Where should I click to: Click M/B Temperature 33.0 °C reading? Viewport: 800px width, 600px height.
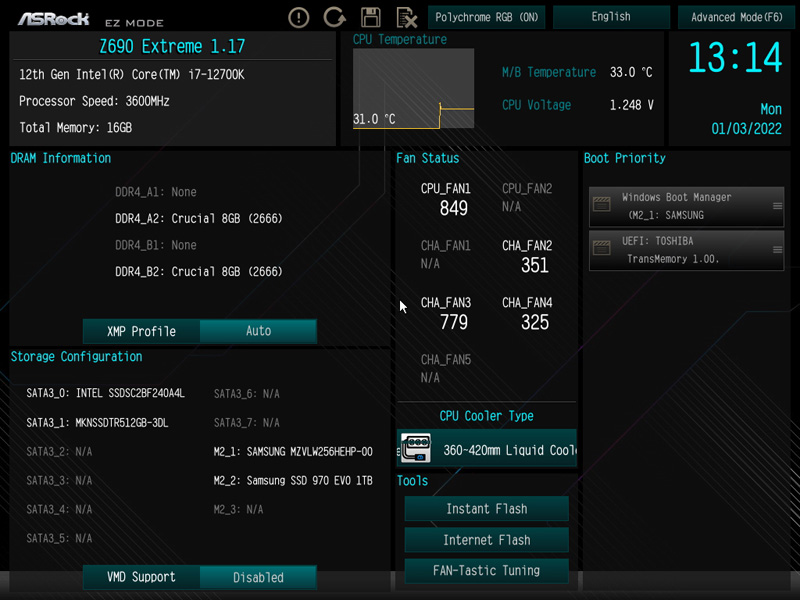click(577, 72)
